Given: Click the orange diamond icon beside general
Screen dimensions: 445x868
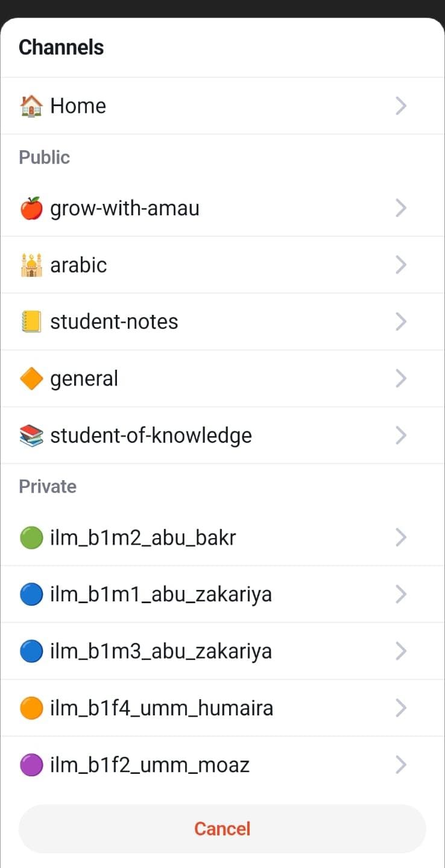Looking at the screenshot, I should pyautogui.click(x=31, y=379).
